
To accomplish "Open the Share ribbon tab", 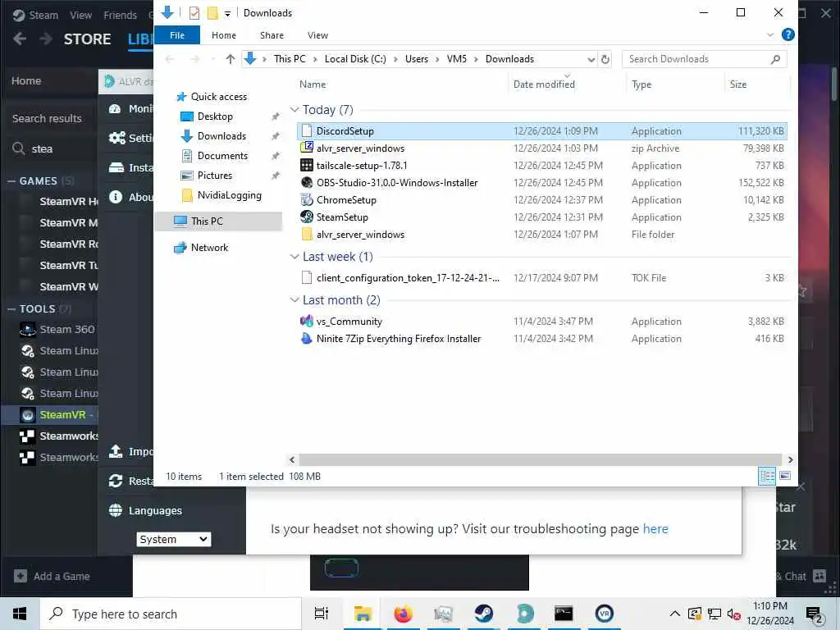I will 272,34.
